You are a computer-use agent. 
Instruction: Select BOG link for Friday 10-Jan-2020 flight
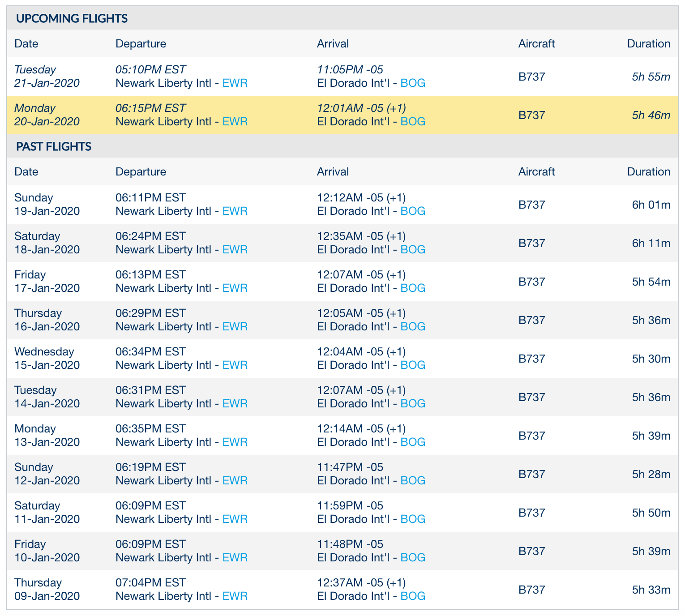tap(412, 558)
